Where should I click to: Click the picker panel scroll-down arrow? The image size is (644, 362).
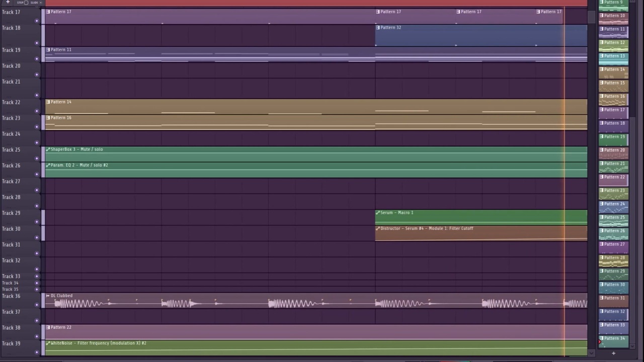(x=633, y=346)
